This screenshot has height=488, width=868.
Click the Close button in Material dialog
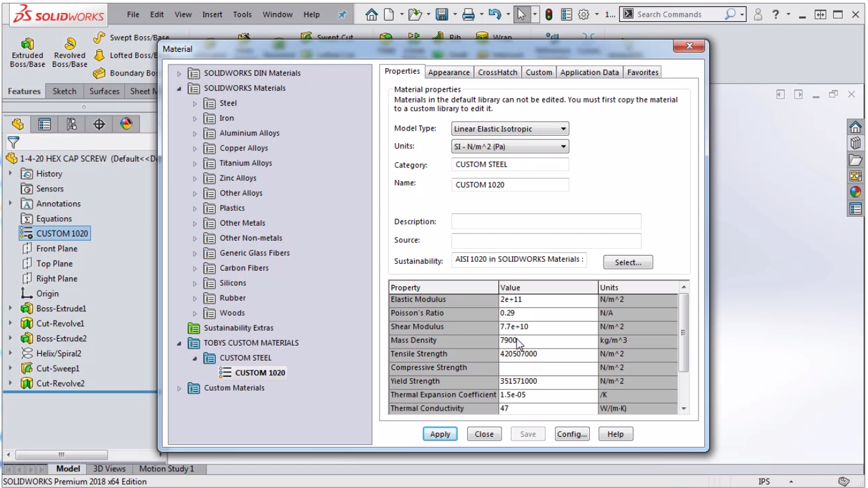(484, 434)
